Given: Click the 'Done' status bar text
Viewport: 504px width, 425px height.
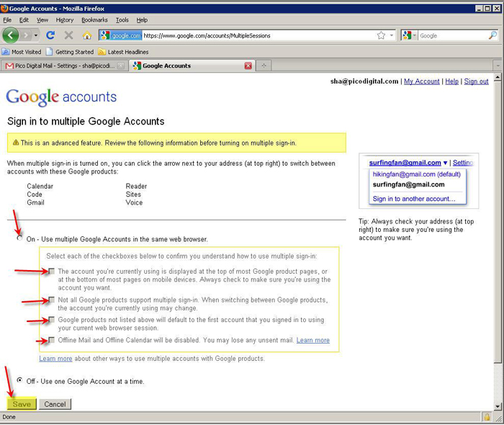Looking at the screenshot, I should point(9,417).
